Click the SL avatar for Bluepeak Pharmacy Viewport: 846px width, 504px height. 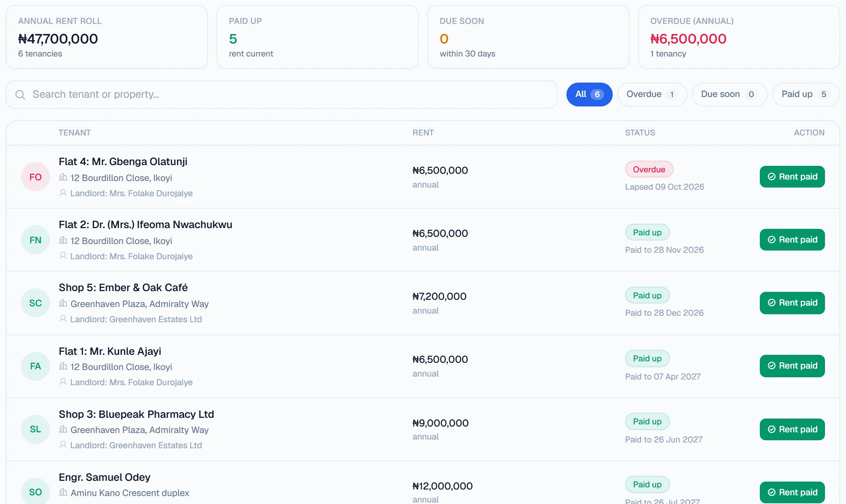(x=35, y=429)
